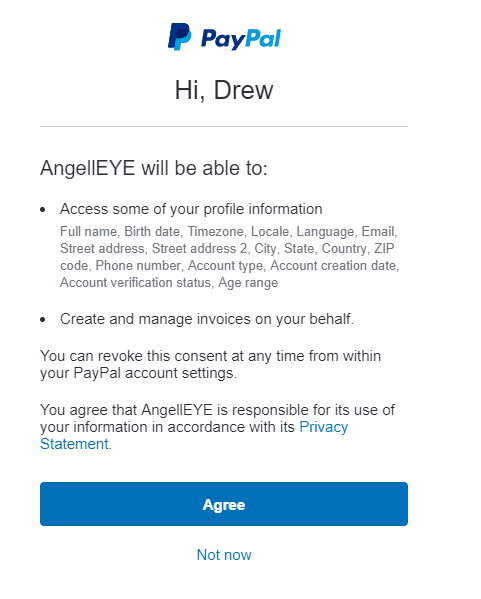Click the Agree button

click(x=224, y=504)
